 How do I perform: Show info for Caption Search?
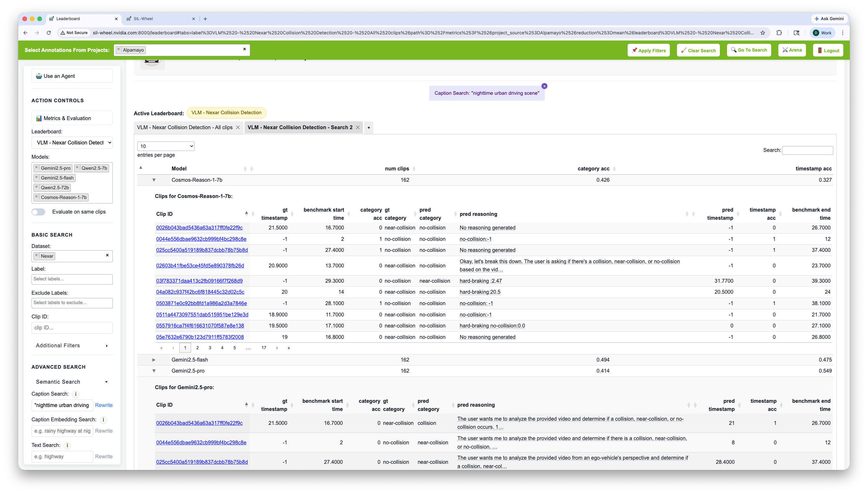76,394
